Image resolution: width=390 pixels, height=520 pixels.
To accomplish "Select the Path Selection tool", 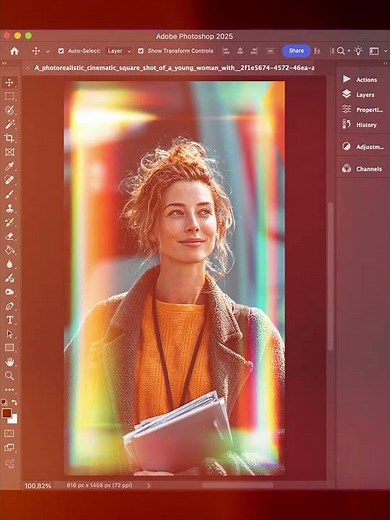I will (x=9, y=334).
